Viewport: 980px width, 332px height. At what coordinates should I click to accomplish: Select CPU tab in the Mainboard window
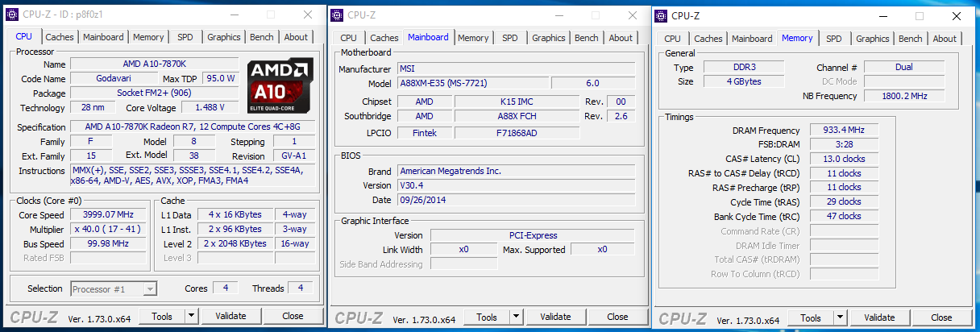pos(349,38)
